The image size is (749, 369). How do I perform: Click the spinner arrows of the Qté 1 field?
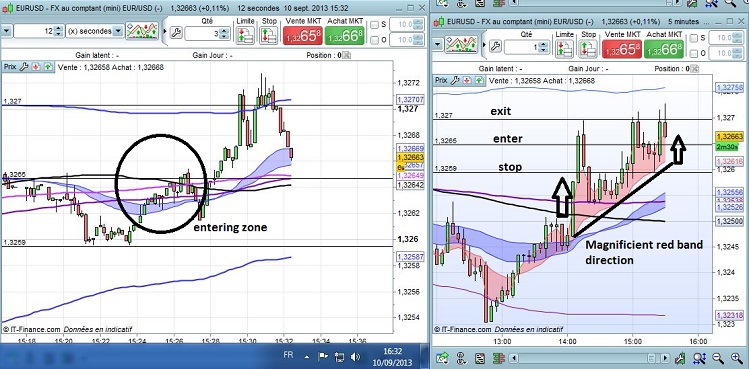(x=543, y=47)
